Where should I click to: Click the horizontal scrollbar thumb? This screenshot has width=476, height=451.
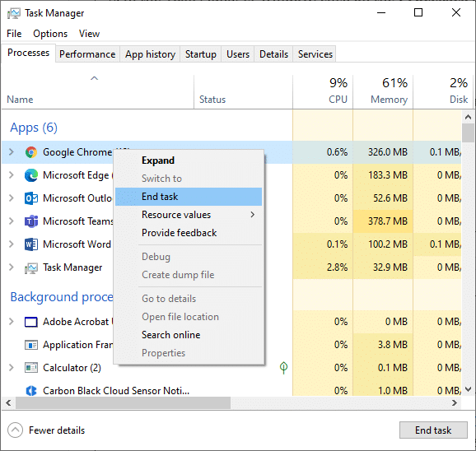[123, 403]
